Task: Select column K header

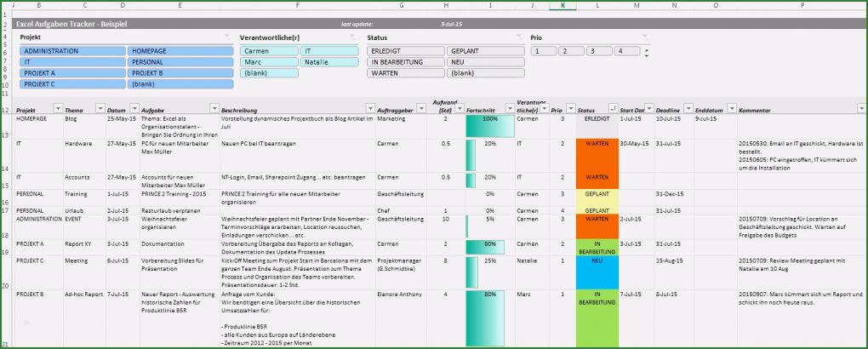Action: [562, 5]
